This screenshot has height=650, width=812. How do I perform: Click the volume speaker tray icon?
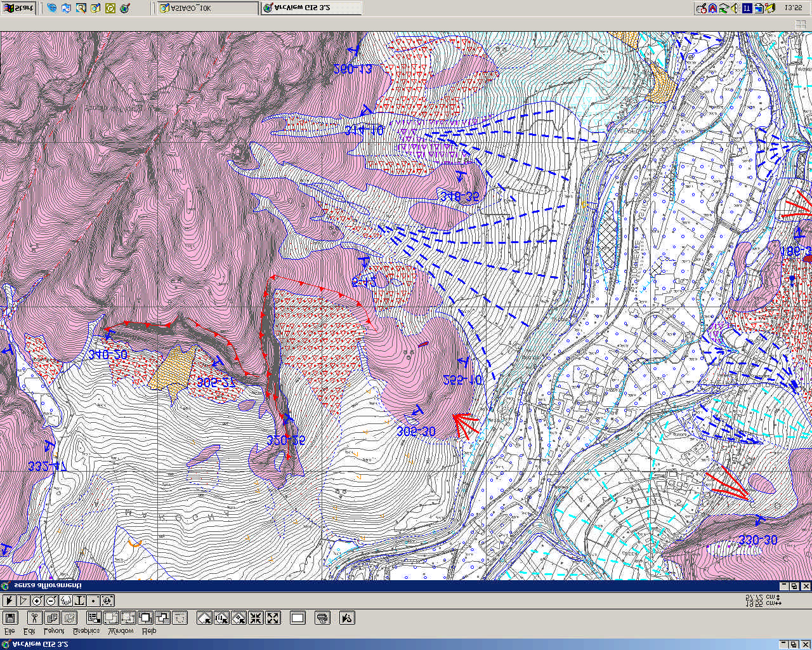click(735, 8)
